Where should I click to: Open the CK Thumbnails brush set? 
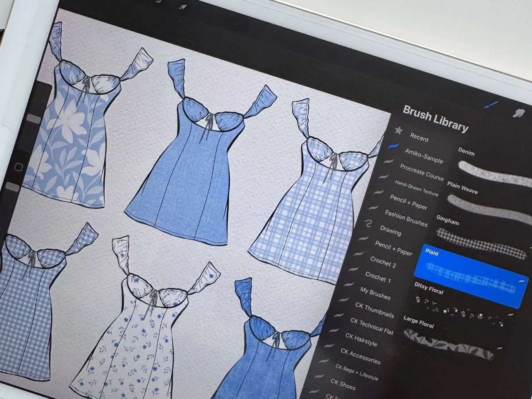point(374,310)
